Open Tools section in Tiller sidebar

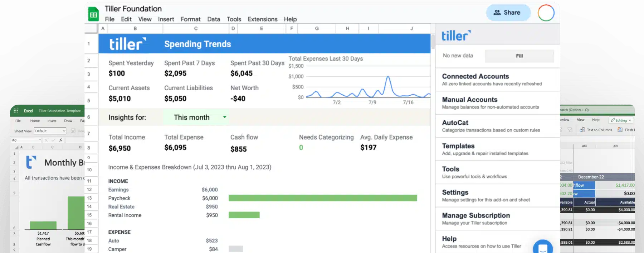tap(497, 172)
